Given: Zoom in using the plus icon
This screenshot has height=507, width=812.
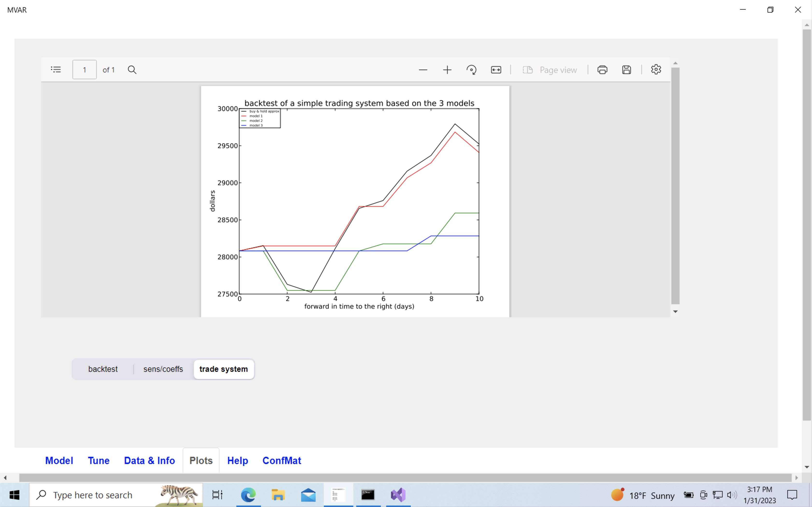Looking at the screenshot, I should tap(447, 70).
